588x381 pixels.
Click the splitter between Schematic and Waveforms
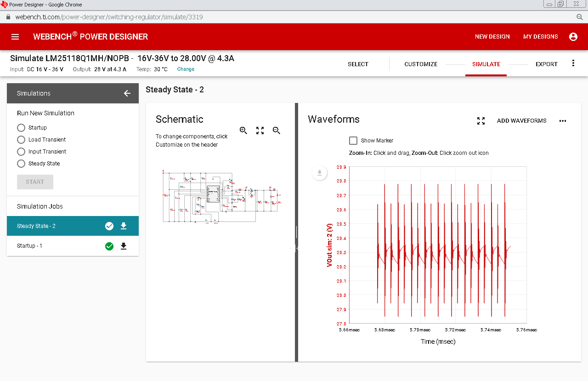pos(296,232)
